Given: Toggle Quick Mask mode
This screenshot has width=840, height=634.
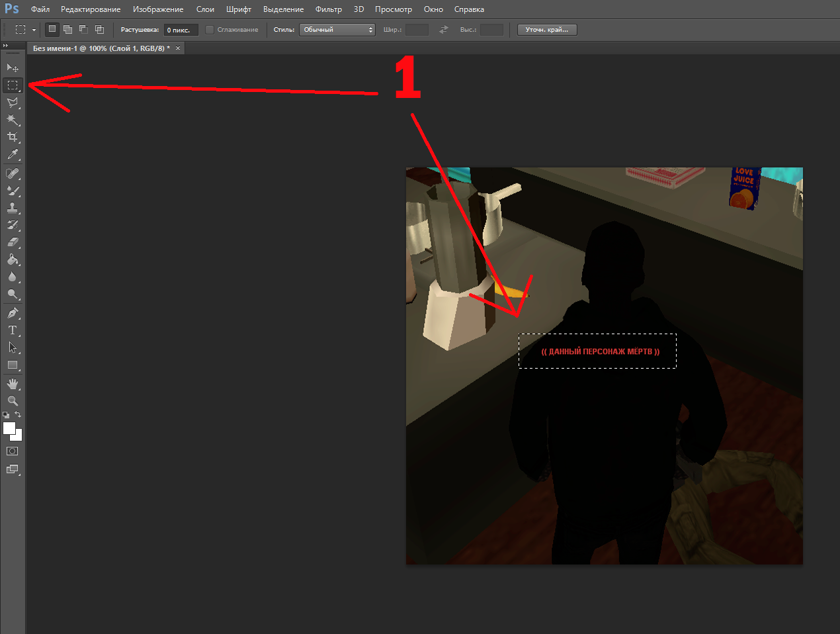Looking at the screenshot, I should (12, 451).
